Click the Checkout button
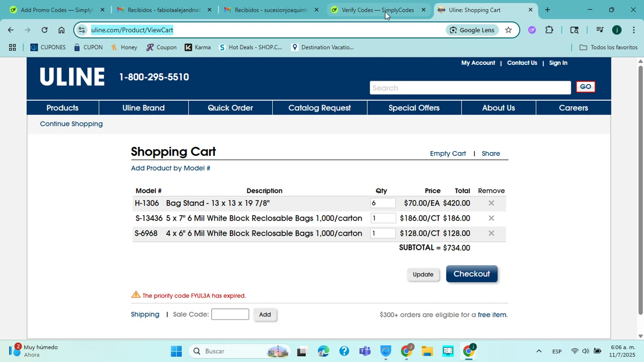 click(x=471, y=274)
